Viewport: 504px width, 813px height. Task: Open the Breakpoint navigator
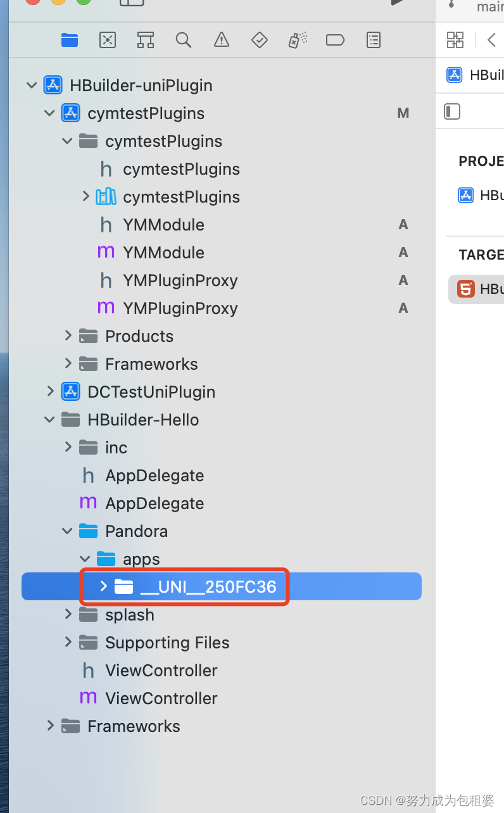pos(335,41)
